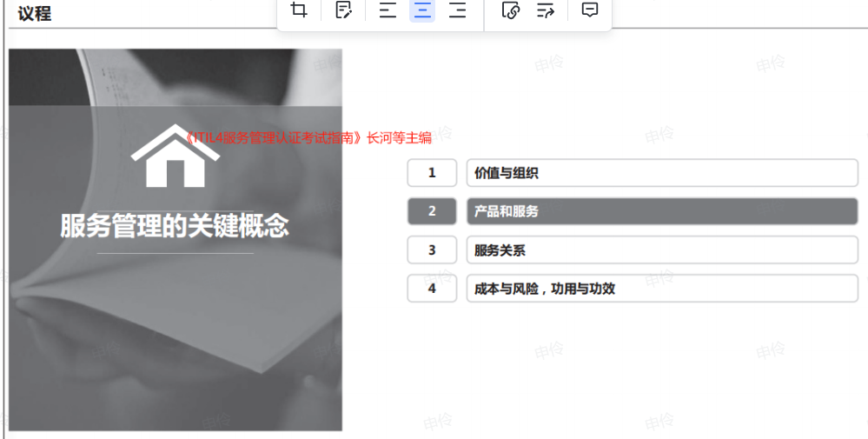This screenshot has width=868, height=439.
Task: Add a link to the image
Action: pyautogui.click(x=510, y=10)
